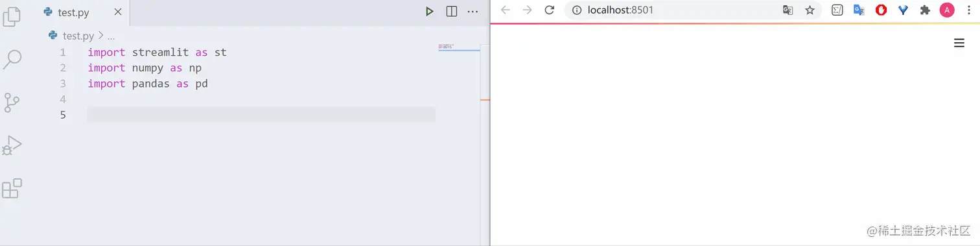980x246 pixels.
Task: Open the Extensions view
Action: (x=12, y=188)
